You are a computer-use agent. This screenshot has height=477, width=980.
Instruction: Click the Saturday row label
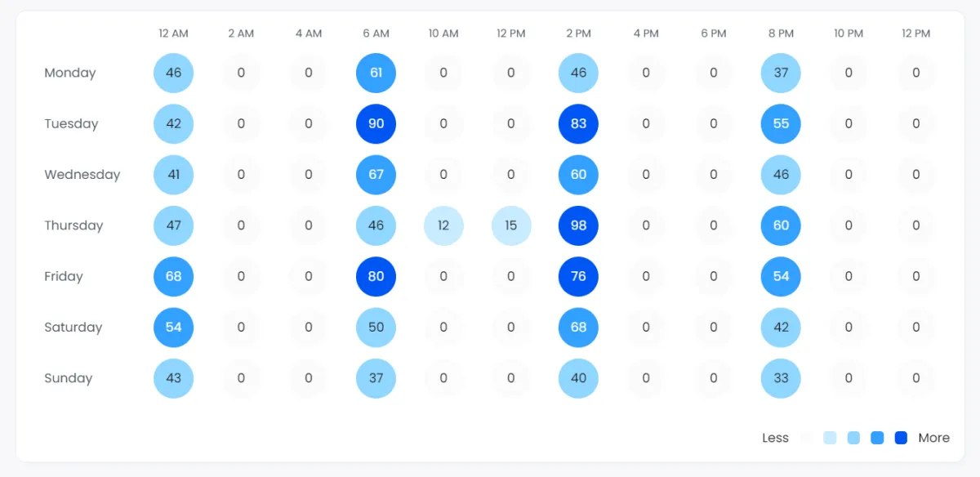click(73, 328)
